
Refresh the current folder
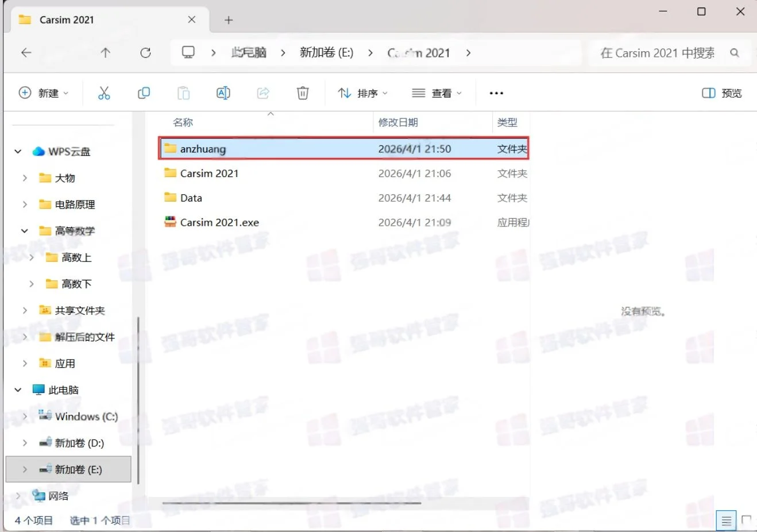[146, 53]
